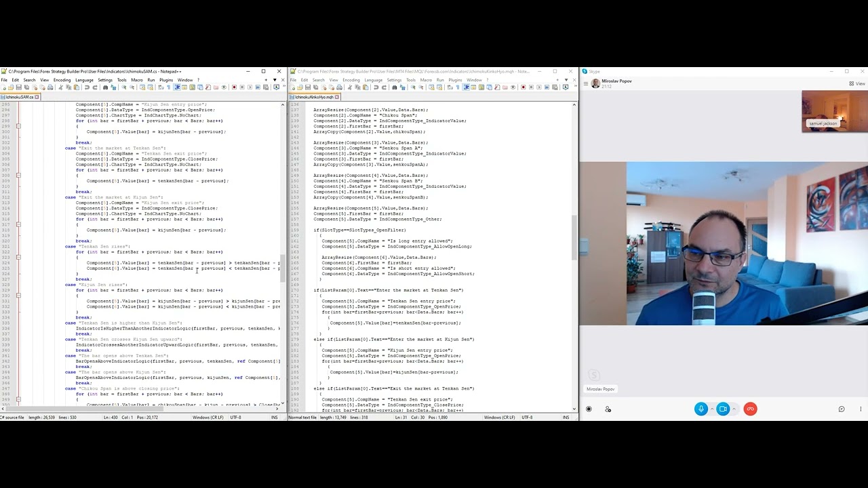Click Print icon in IchimokuKinkoHyo.mqh window
The height and width of the screenshot is (488, 868).
point(339,87)
